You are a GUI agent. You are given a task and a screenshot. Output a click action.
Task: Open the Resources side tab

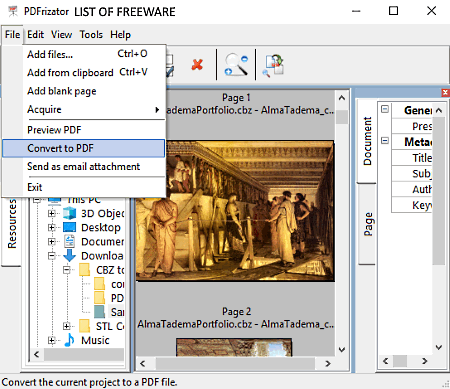tap(12, 223)
